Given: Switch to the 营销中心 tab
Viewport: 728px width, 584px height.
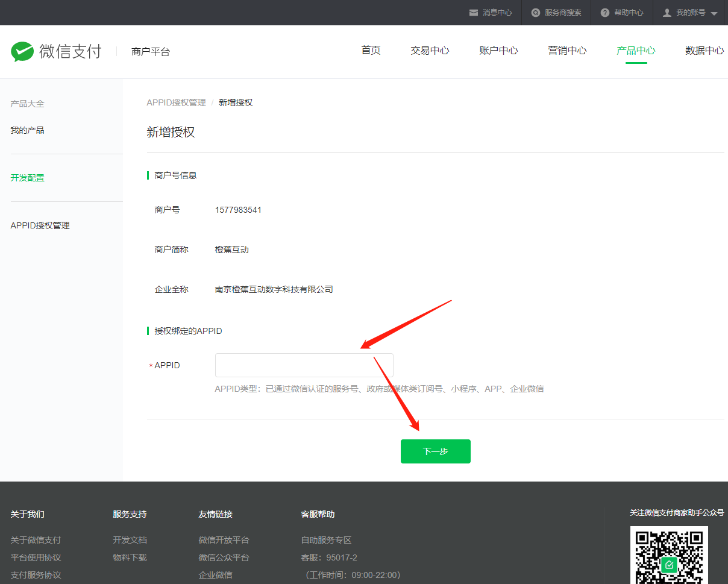Looking at the screenshot, I should [x=567, y=51].
